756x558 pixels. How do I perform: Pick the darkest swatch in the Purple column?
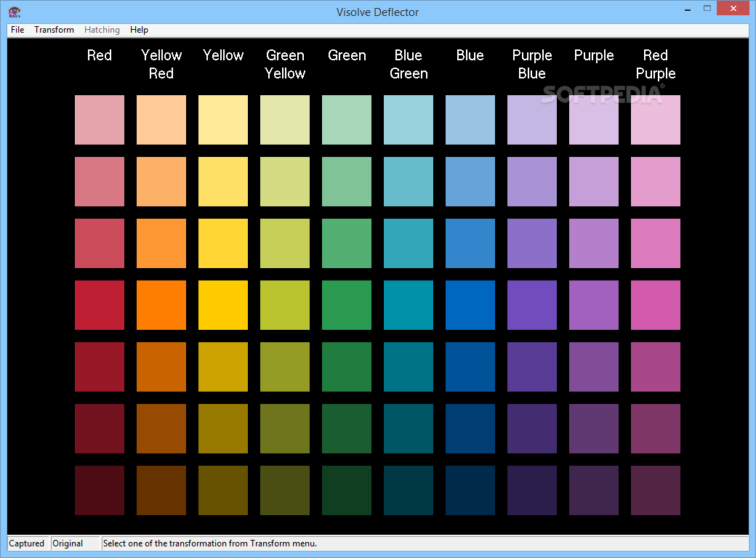pos(594,490)
